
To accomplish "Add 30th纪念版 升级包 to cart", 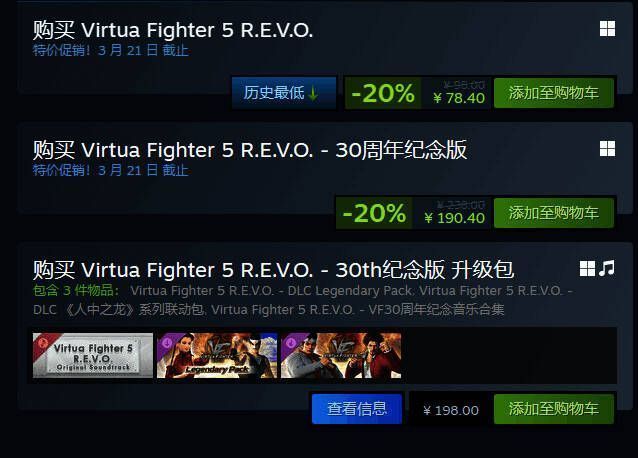I will [x=554, y=409].
